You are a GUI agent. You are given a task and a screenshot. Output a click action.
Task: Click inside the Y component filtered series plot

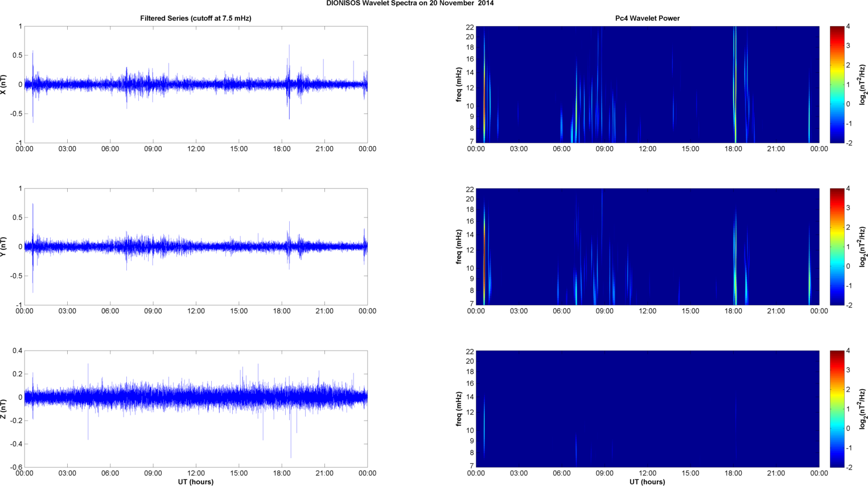tap(196, 246)
